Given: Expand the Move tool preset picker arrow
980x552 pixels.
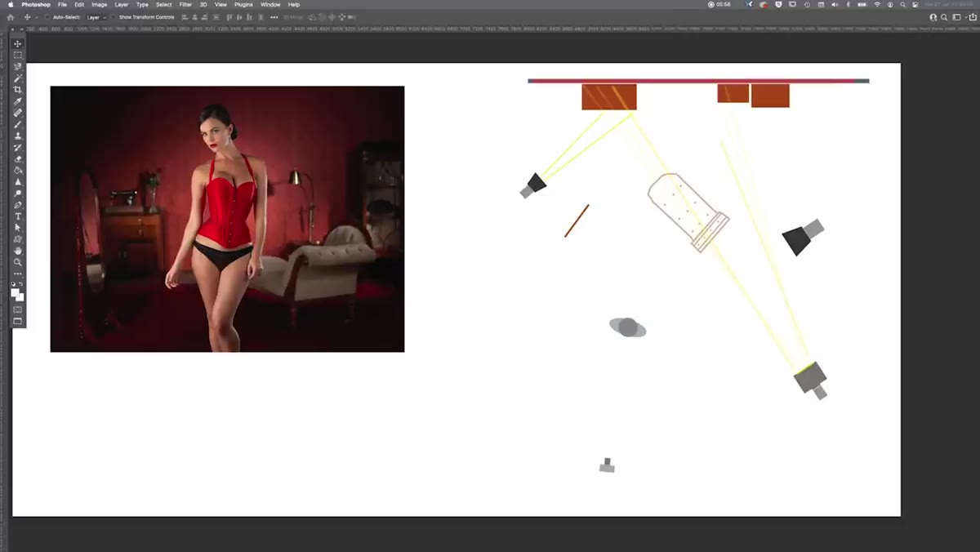Looking at the screenshot, I should [x=36, y=16].
